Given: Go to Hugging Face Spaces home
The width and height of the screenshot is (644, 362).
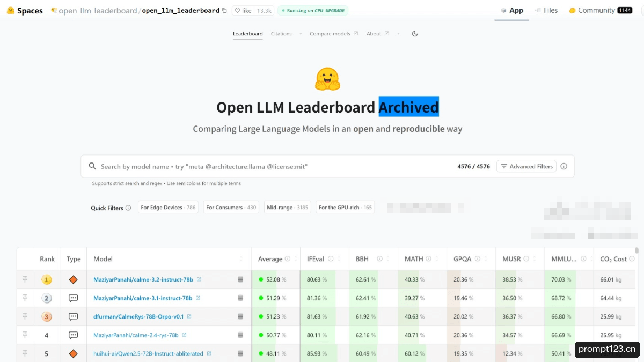Looking at the screenshot, I should pyautogui.click(x=25, y=10).
